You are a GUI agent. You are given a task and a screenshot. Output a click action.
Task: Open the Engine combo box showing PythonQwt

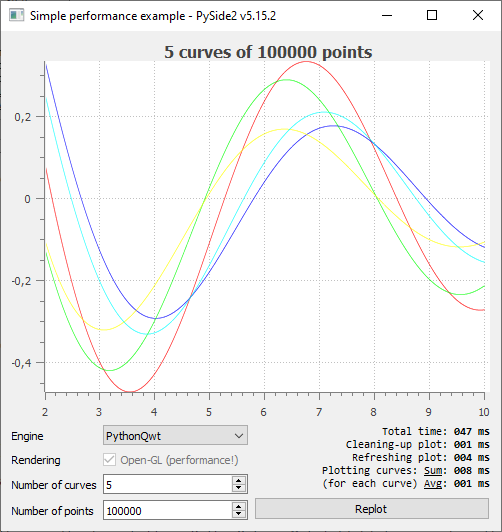point(175,435)
